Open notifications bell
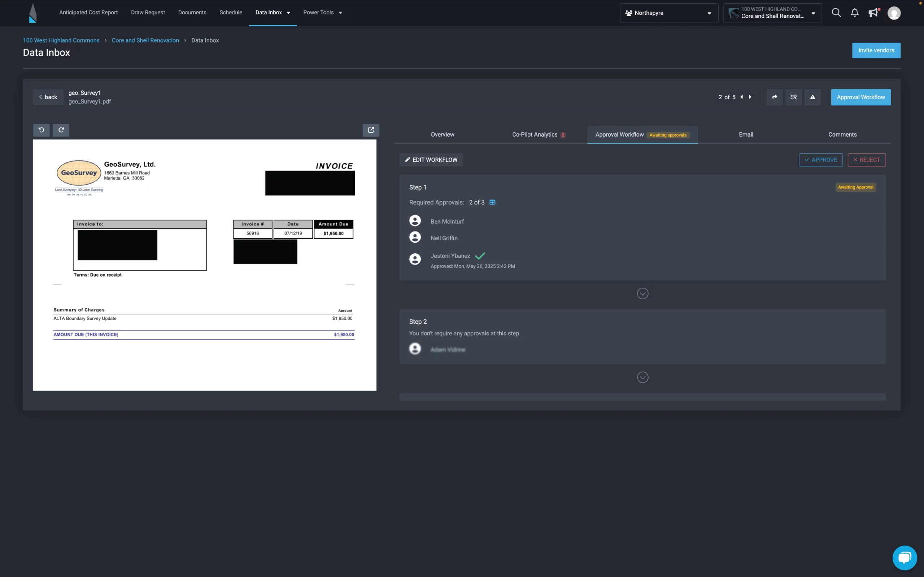This screenshot has height=577, width=924. pyautogui.click(x=854, y=13)
